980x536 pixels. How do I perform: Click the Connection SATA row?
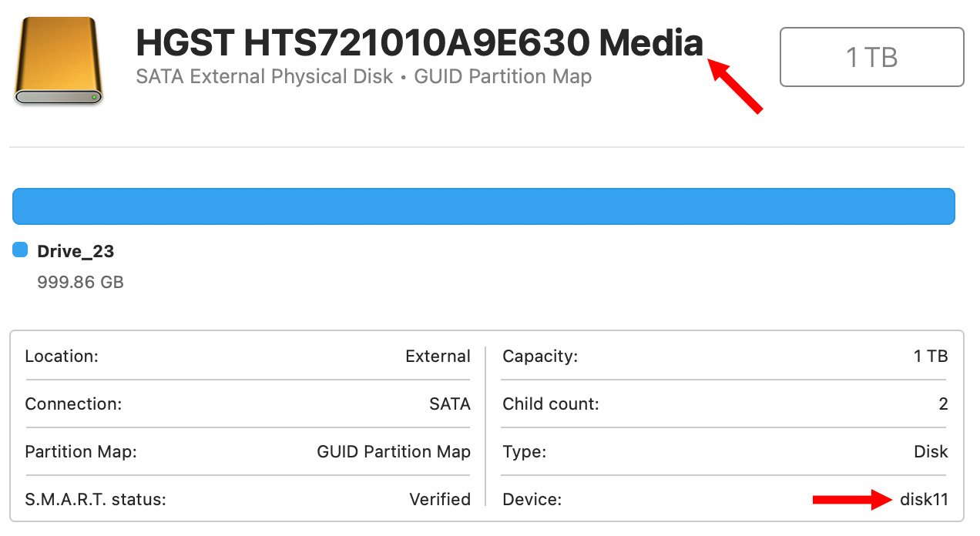point(247,404)
